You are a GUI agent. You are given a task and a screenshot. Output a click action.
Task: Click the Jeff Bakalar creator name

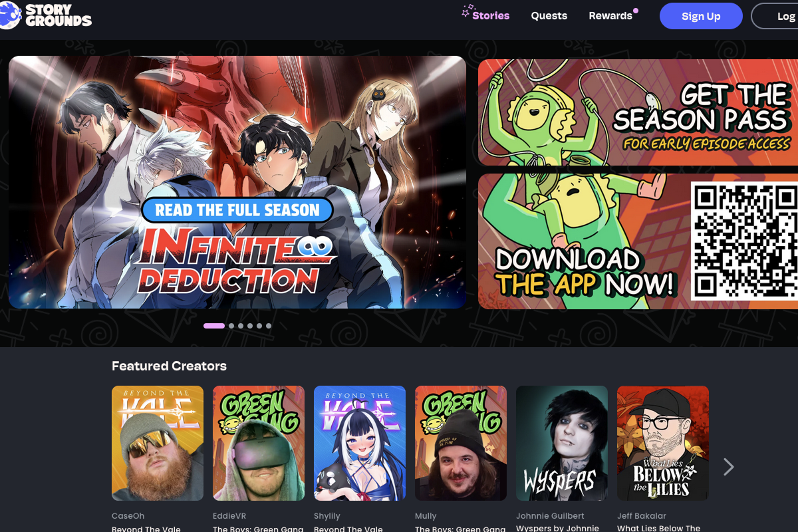(x=641, y=516)
